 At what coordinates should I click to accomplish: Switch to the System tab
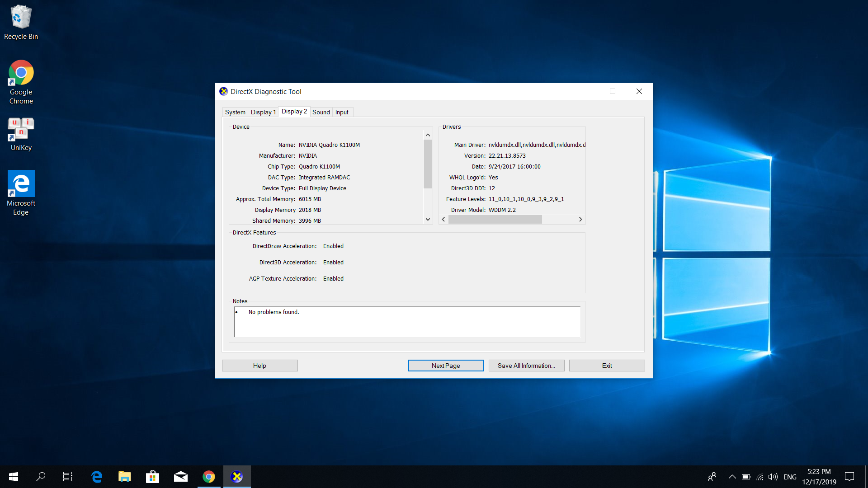click(x=235, y=112)
